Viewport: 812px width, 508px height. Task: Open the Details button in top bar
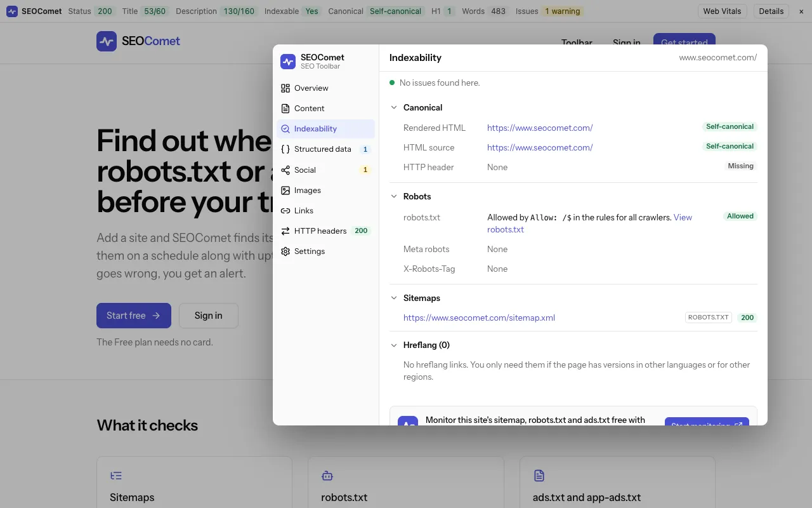(771, 11)
